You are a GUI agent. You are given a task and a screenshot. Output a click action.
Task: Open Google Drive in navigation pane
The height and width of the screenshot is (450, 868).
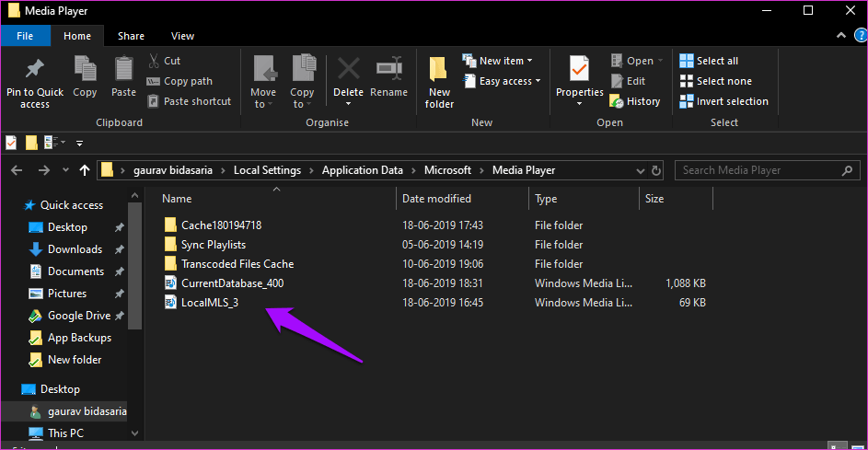tap(79, 316)
